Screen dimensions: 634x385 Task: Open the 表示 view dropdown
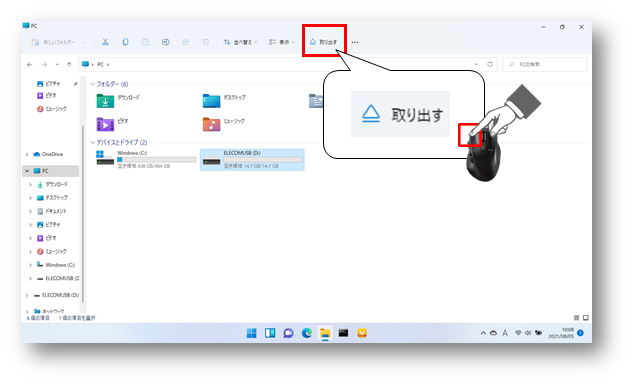point(281,42)
